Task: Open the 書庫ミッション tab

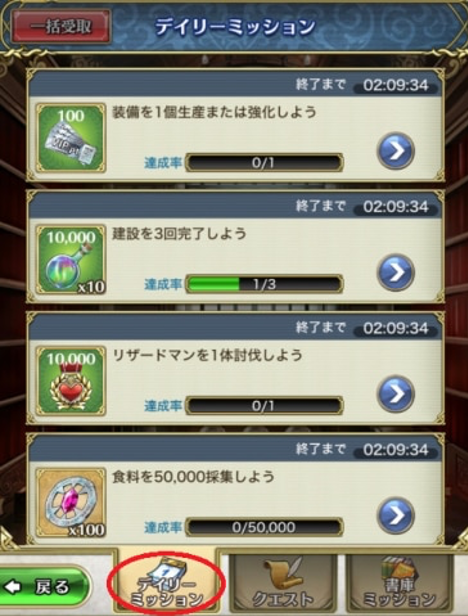Action: [399, 583]
